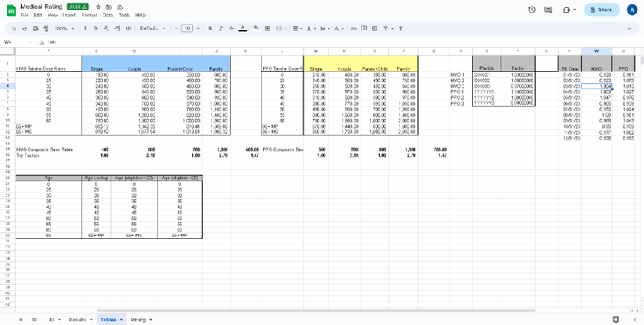Open version history clock icon
Image resolution: width=644 pixels, height=325 pixels.
tap(532, 10)
